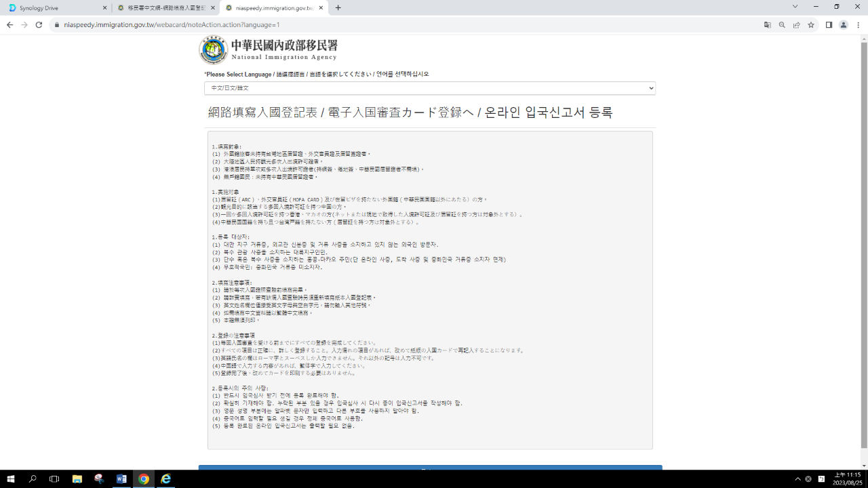Expand the language selection dropdown

(x=429, y=88)
